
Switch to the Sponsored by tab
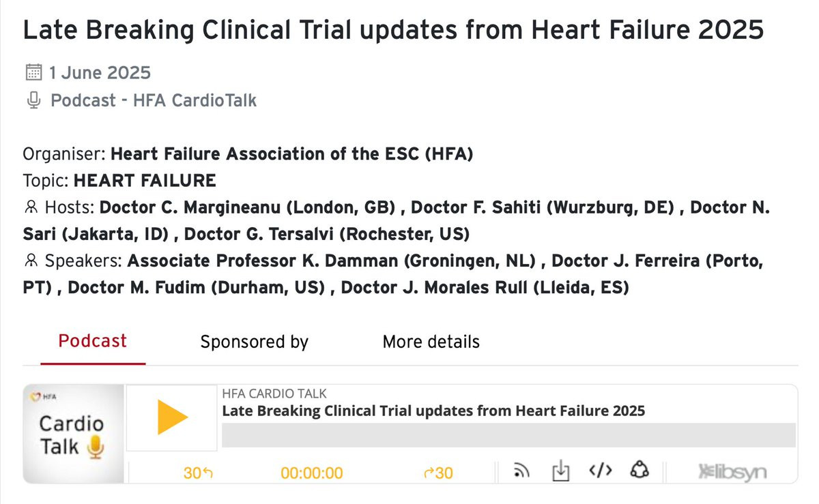254,342
